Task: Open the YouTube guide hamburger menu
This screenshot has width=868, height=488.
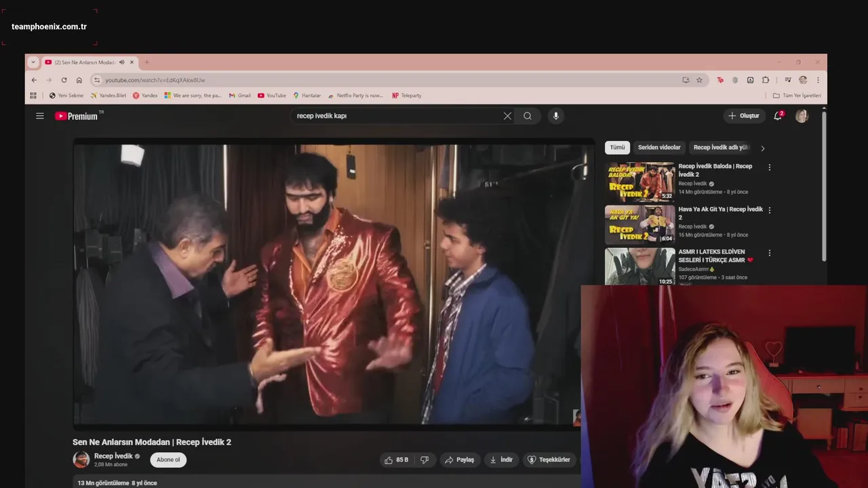Action: 40,116
